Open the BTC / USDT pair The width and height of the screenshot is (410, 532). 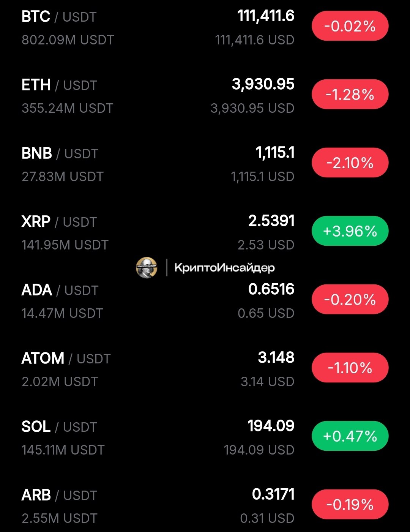(59, 17)
